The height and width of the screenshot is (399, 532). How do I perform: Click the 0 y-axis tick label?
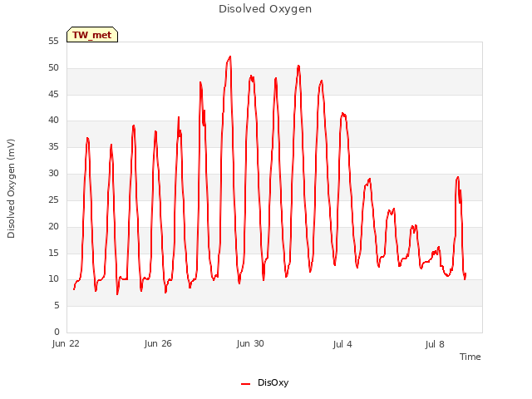(57, 332)
